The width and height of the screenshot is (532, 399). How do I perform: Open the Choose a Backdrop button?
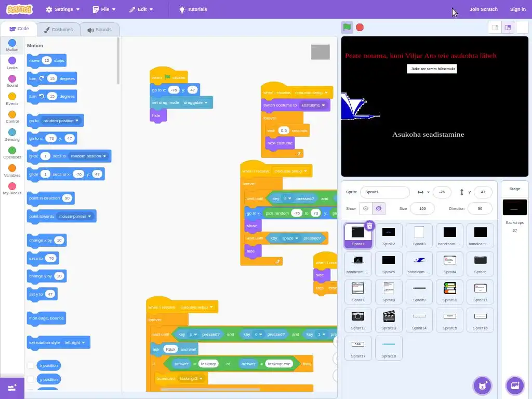tap(515, 385)
